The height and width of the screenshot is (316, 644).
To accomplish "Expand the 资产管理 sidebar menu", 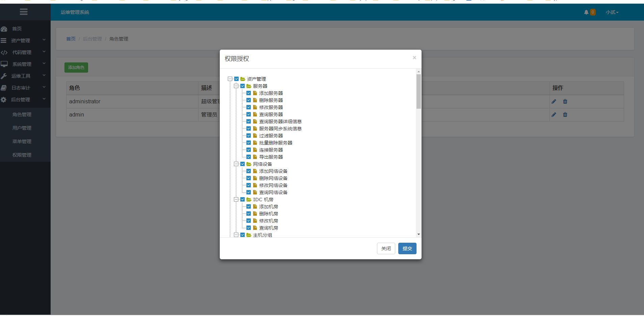I will pyautogui.click(x=25, y=41).
